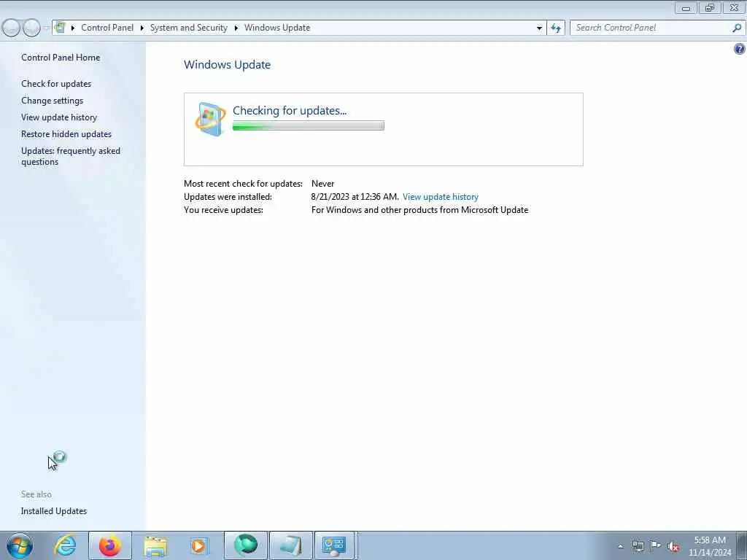
Task: Click Restore hidden updates link
Action: pos(66,134)
